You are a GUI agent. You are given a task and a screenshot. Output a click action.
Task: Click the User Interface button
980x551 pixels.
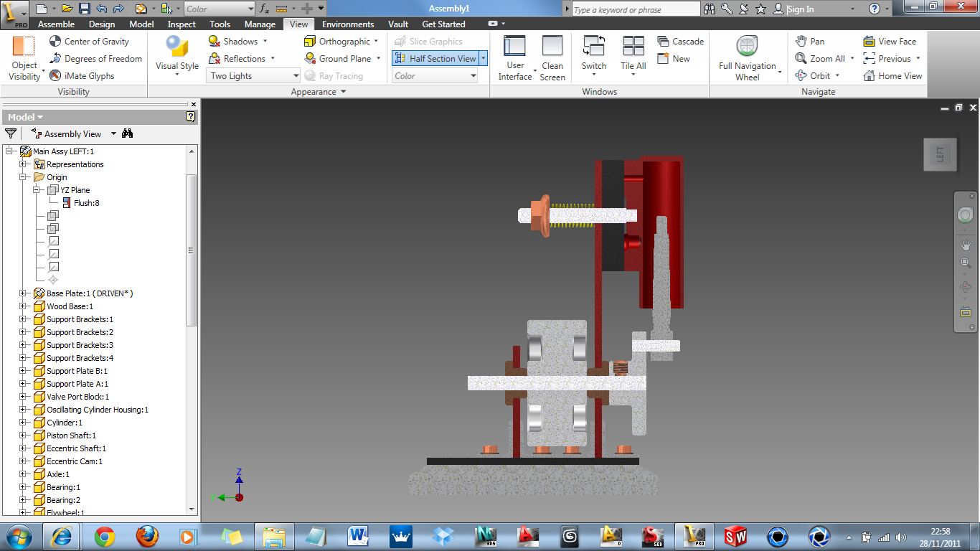coord(515,58)
